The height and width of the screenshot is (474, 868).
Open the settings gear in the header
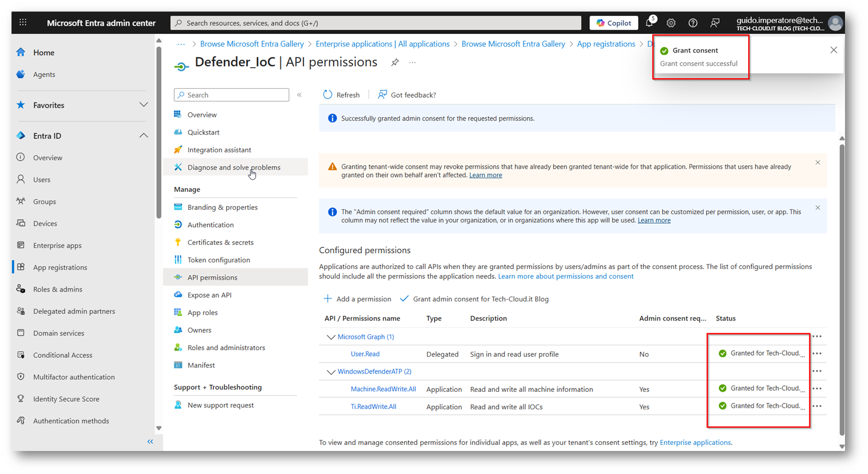(671, 23)
